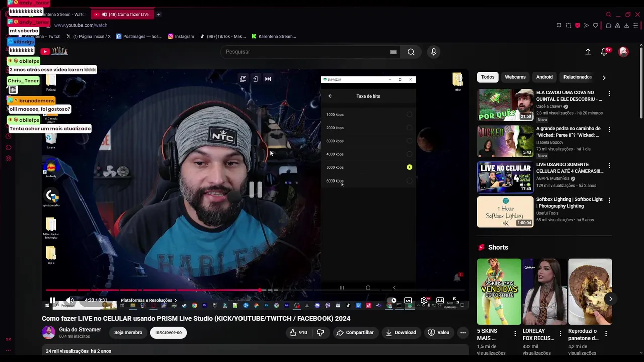Screen dimensions: 644x362
Task: Open the video settings gear
Action: (x=424, y=301)
